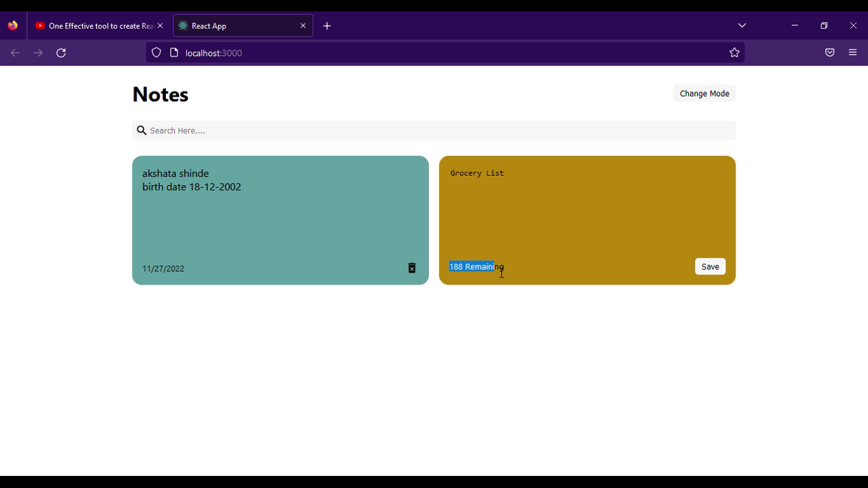
Task: Click the forward navigation arrow
Action: [38, 53]
